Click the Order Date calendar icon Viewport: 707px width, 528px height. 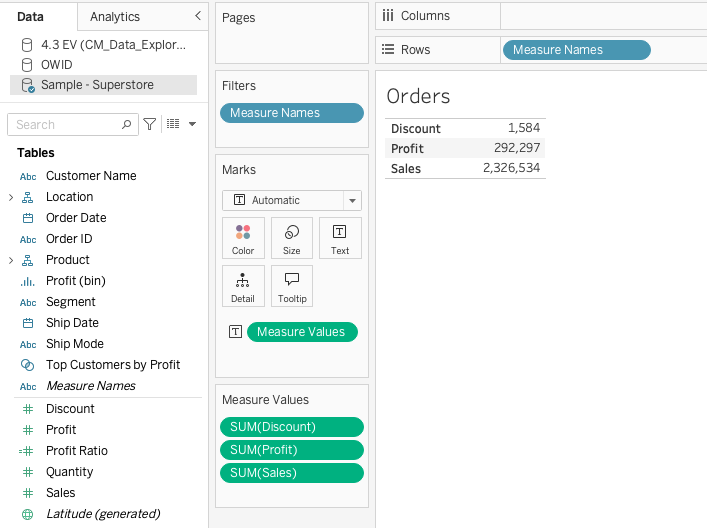(28, 218)
